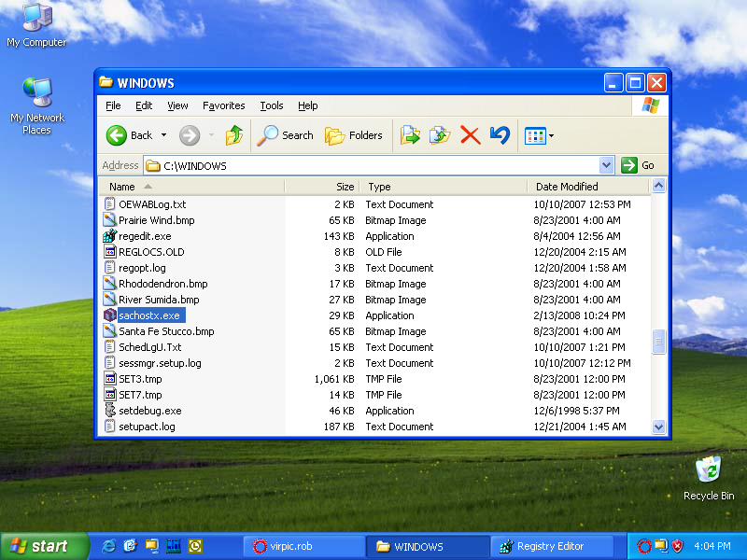
Task: Click the red circle tray icon
Action: click(644, 546)
